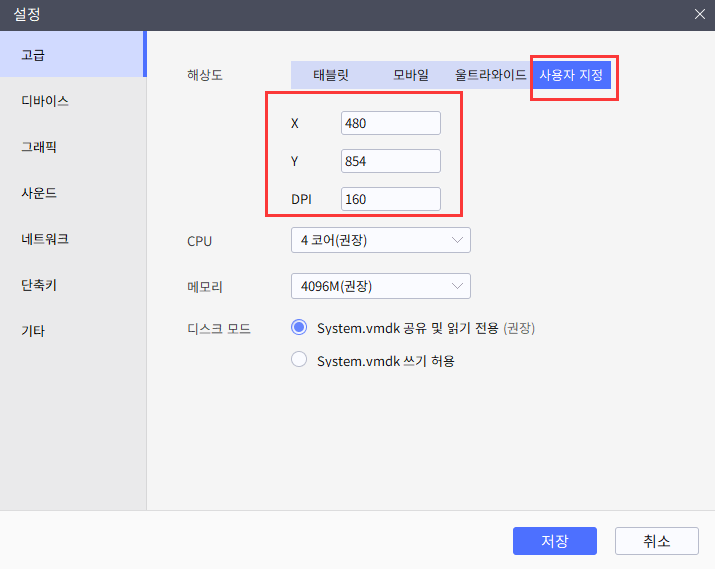715x569 pixels.
Task: Open the 단축키 settings section
Action: tap(73, 285)
